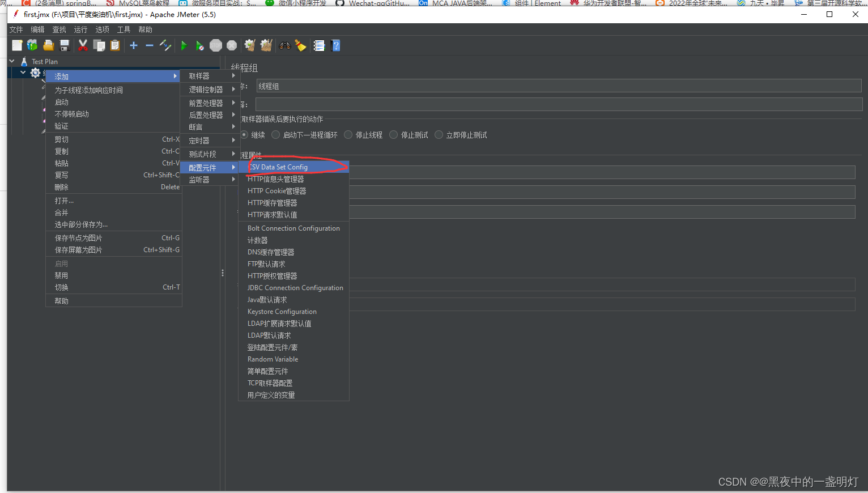The image size is (868, 493).
Task: Click the Paste clipboard icon
Action: pyautogui.click(x=115, y=45)
